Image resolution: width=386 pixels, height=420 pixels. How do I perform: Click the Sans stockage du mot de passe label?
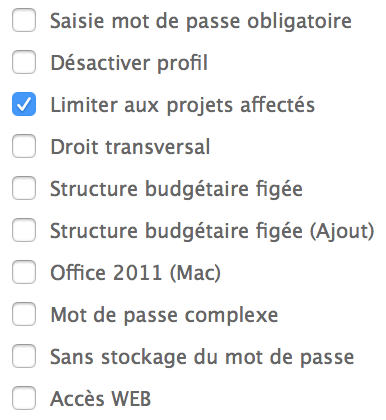pos(202,358)
